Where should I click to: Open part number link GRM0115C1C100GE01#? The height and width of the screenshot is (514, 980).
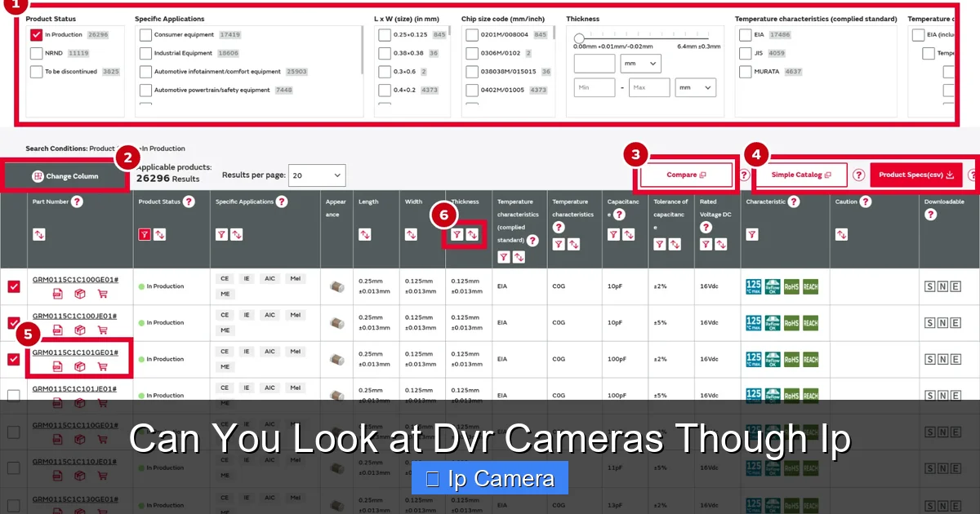pos(75,279)
